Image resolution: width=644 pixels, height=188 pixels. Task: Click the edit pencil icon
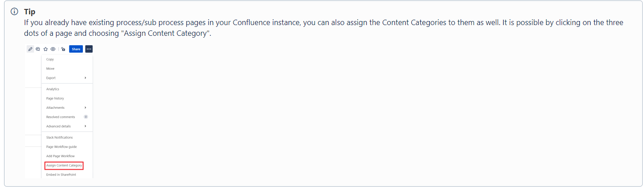(x=30, y=49)
